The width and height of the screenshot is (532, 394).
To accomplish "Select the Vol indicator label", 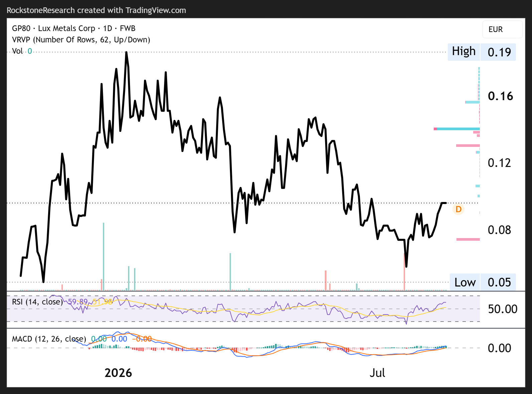I will tap(17, 51).
